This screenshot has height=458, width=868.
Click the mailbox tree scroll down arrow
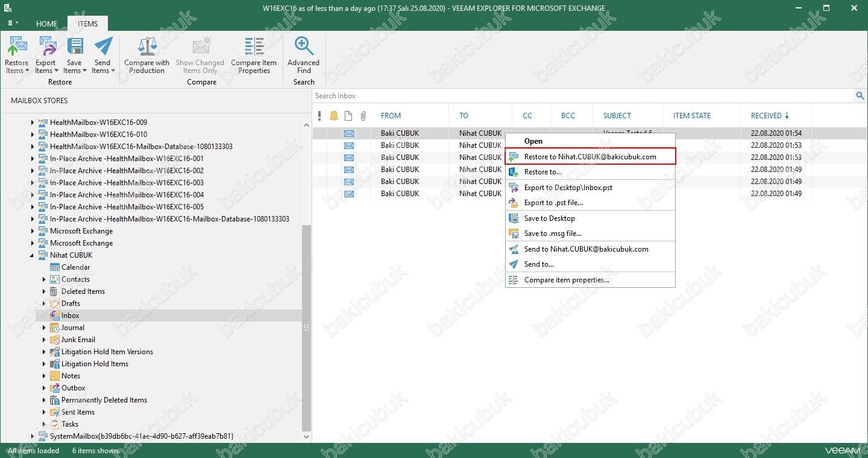pyautogui.click(x=307, y=436)
